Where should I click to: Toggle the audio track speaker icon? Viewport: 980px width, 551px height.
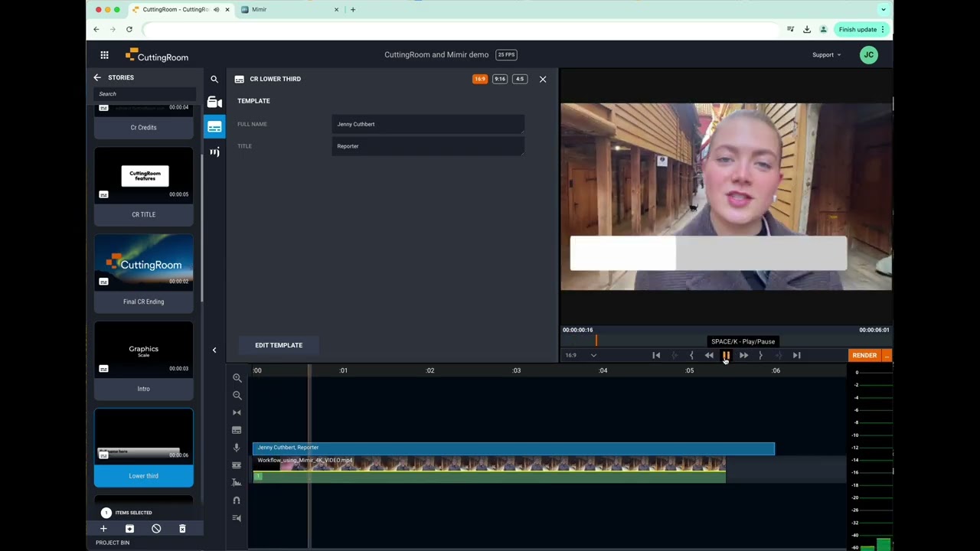tap(237, 518)
